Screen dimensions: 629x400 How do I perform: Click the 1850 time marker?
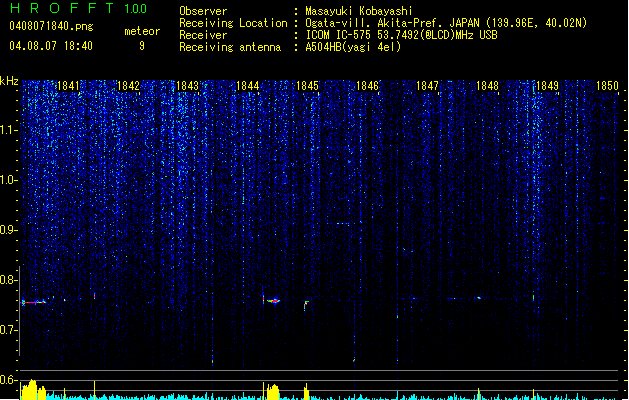pos(607,86)
